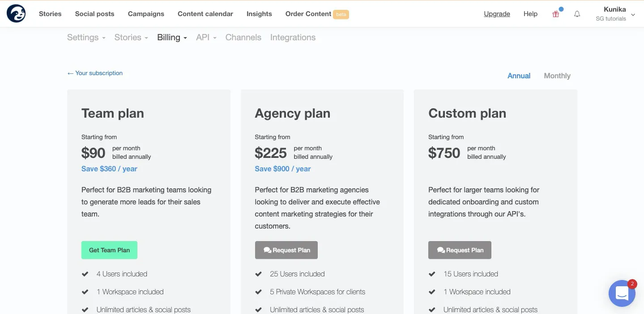Image resolution: width=644 pixels, height=314 pixels.
Task: Expand the Settings dropdown
Action: click(86, 38)
